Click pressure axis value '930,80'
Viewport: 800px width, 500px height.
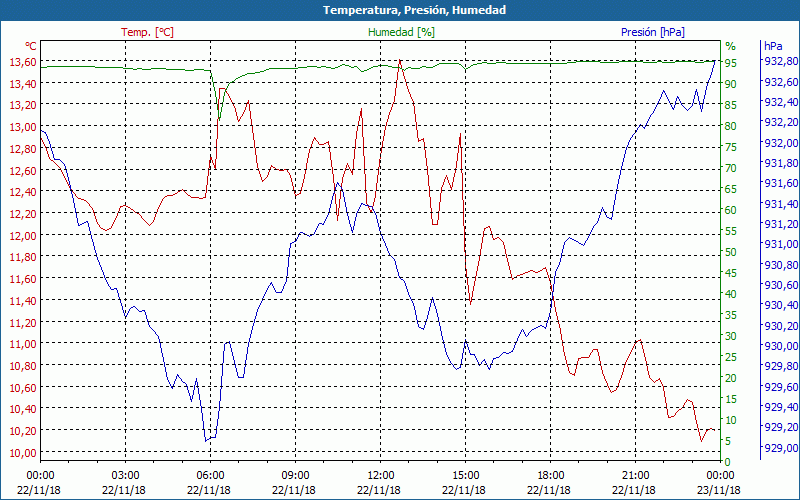pyautogui.click(x=780, y=265)
